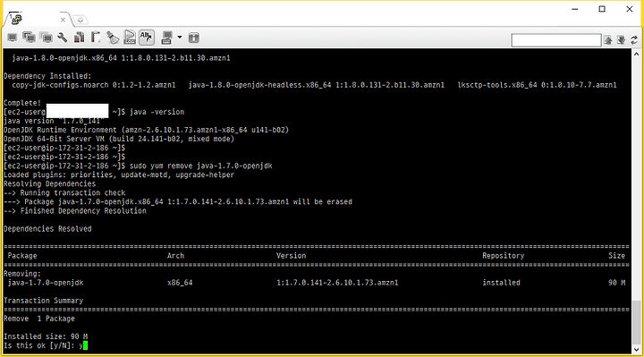Click 'copy-jdk-configs.noarch' package text
The image size is (644, 357).
coord(60,85)
